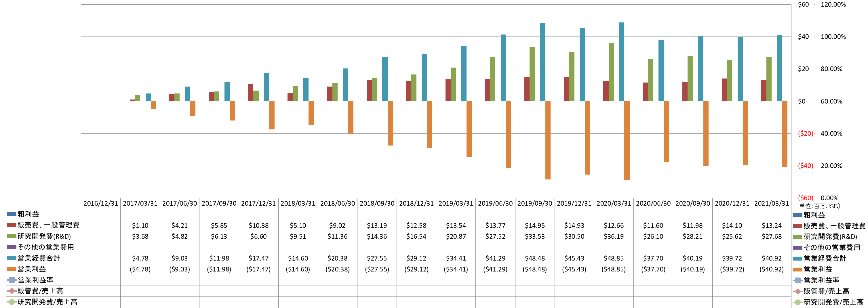Click the 120.00% secondary axis label
Screen dimensions: 868x308
click(833, 4)
